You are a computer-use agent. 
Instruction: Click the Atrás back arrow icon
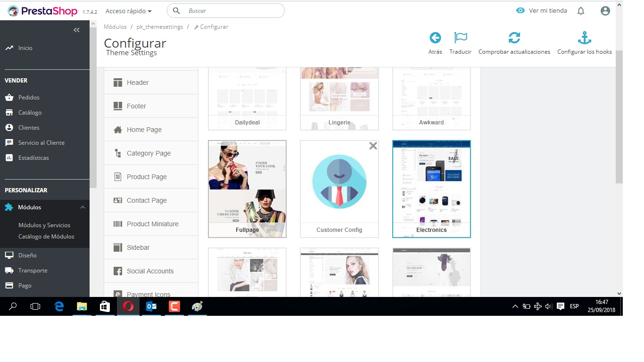[435, 38]
